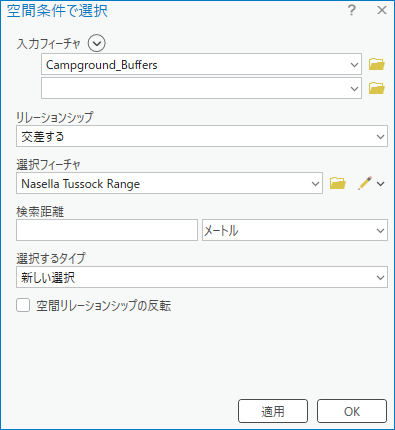The image size is (395, 430).
Task: Close the 空間条件で選択 dialog
Action: pyautogui.click(x=382, y=10)
